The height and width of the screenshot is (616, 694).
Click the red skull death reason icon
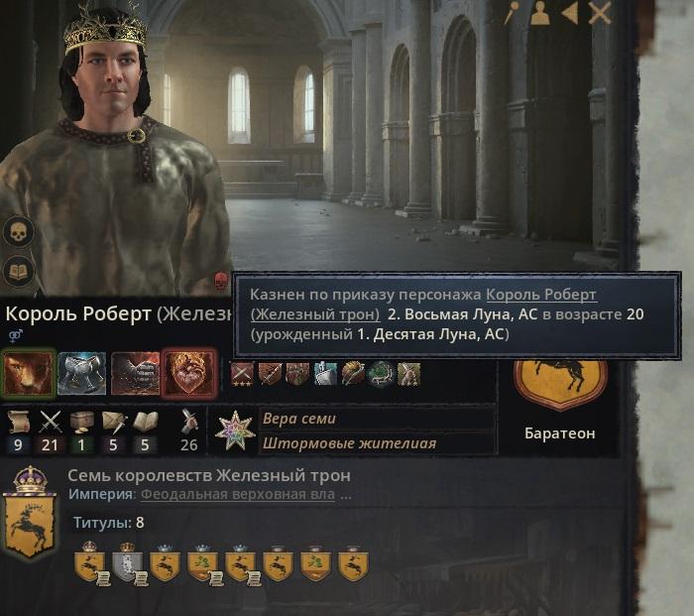(220, 282)
